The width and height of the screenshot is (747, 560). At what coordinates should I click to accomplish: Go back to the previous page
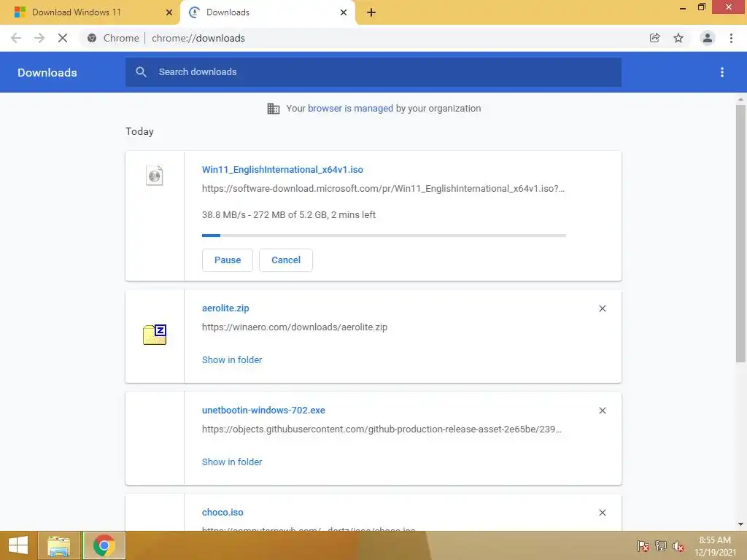[16, 38]
